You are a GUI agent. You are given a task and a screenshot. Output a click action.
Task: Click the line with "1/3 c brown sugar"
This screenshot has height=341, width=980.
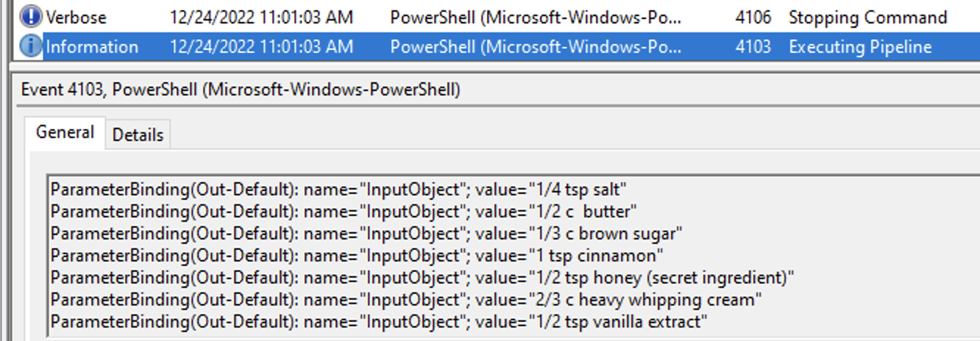pos(367,234)
